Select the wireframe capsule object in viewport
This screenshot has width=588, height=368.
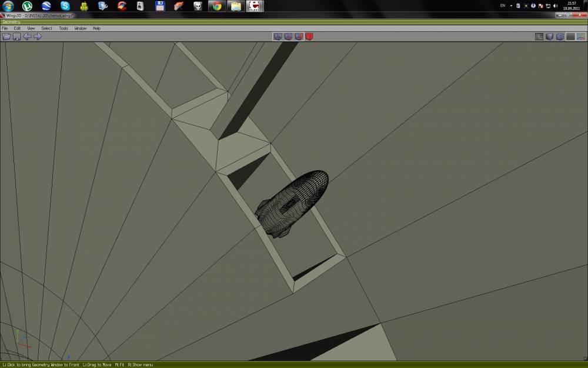[x=292, y=204]
